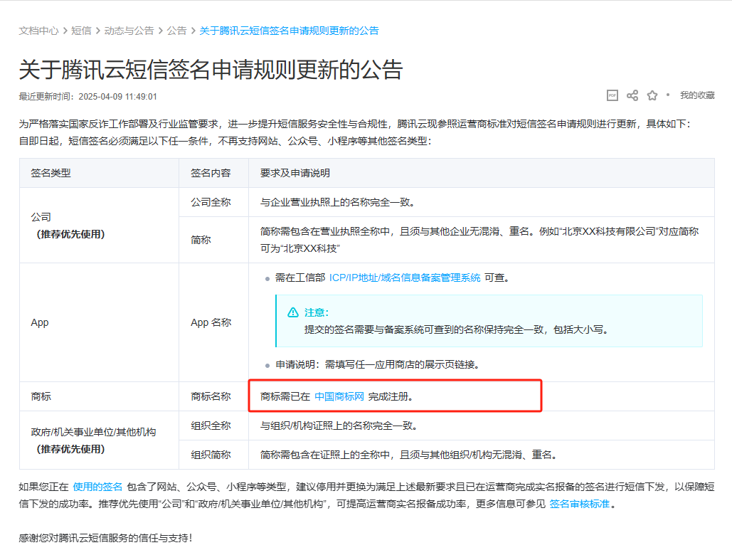
Task: Click 感谢您对腾讯云短信服务的信任与支持 text
Action: (105, 538)
